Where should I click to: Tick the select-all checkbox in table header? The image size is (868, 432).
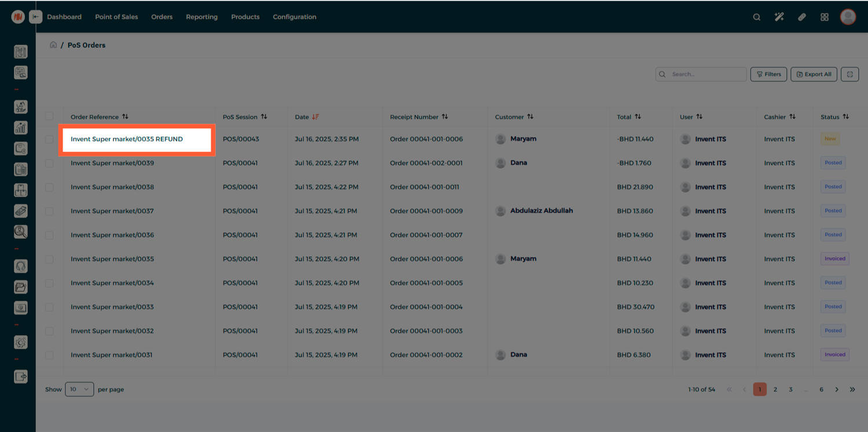49,116
